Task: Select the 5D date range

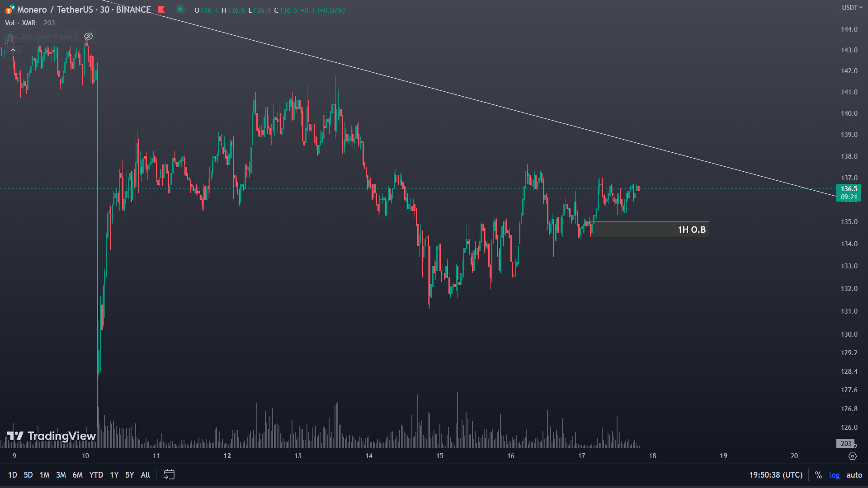Action: click(28, 475)
